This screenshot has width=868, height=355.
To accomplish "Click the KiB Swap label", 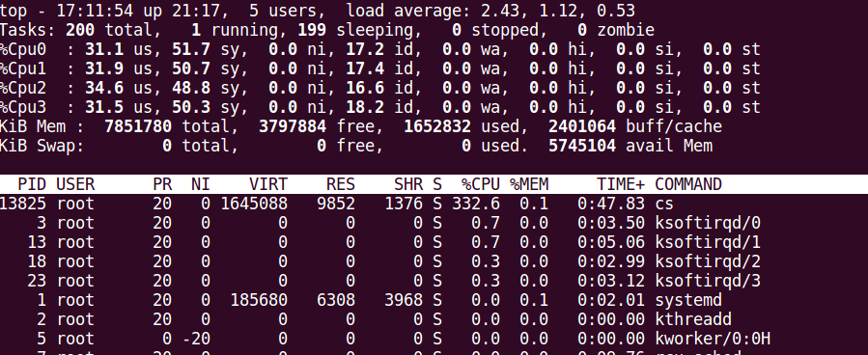I will 42,146.
